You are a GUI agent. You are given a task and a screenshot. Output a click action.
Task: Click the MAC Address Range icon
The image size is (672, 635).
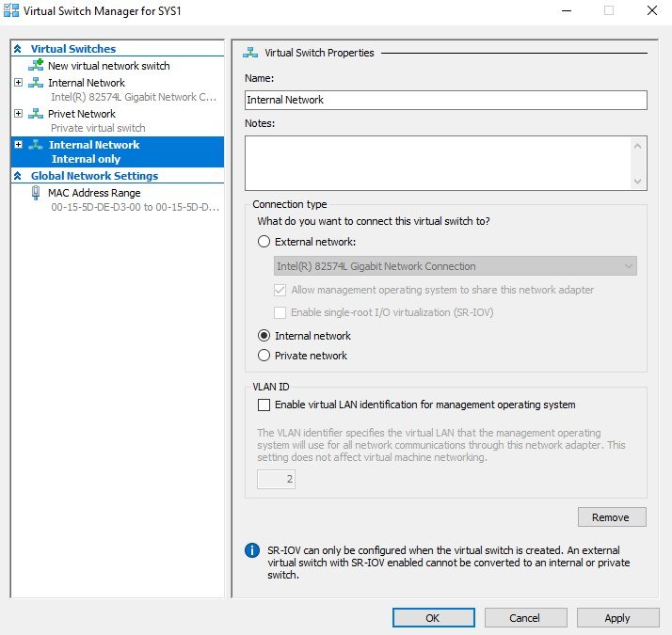pyautogui.click(x=36, y=193)
